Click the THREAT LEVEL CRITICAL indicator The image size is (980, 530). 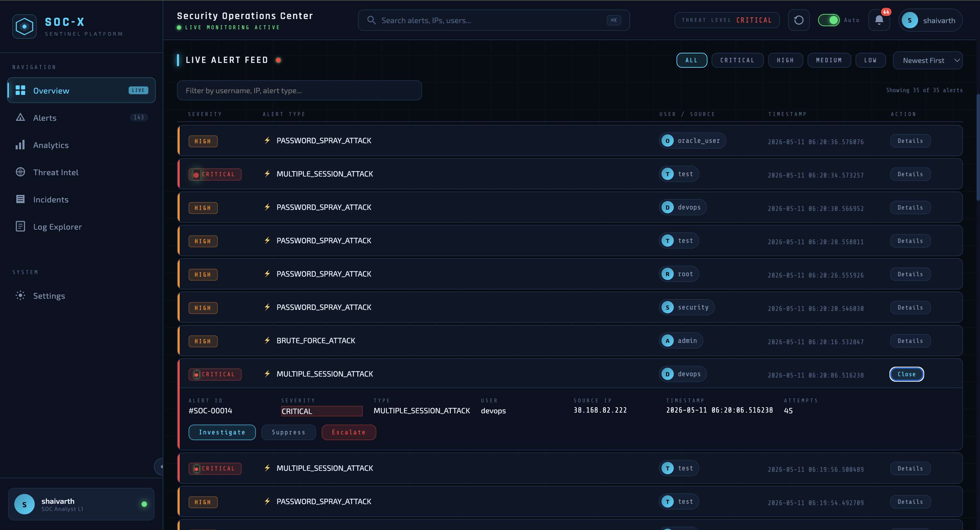point(726,20)
